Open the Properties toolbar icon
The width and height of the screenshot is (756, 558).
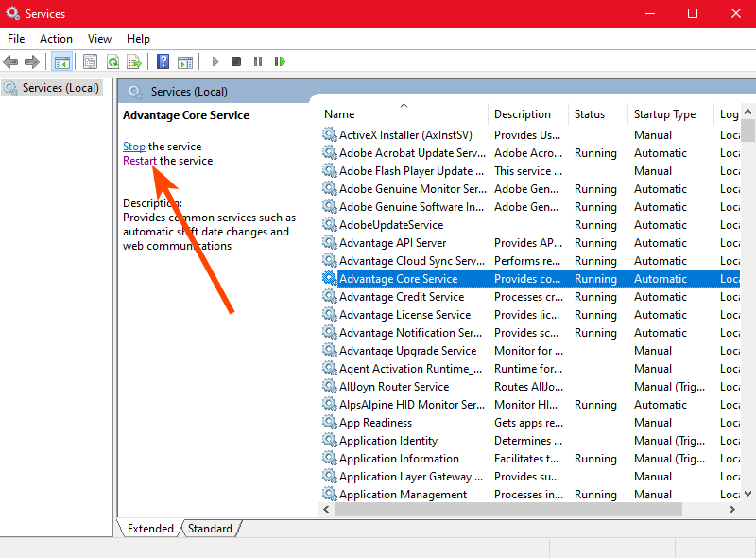(x=90, y=61)
